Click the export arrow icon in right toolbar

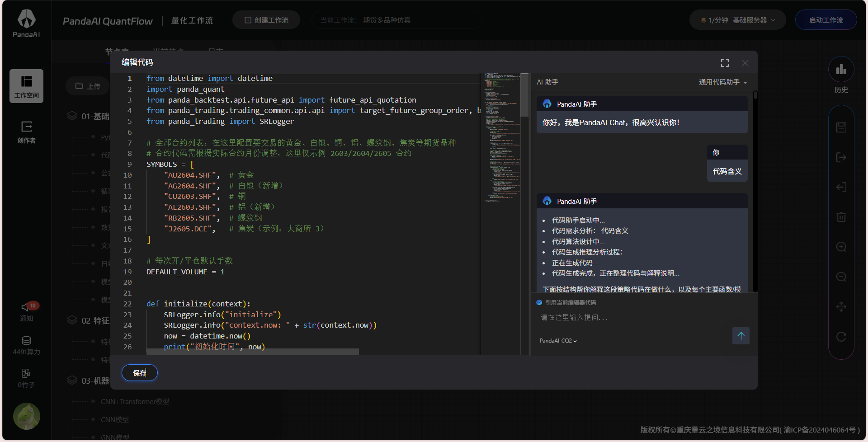[841, 157]
